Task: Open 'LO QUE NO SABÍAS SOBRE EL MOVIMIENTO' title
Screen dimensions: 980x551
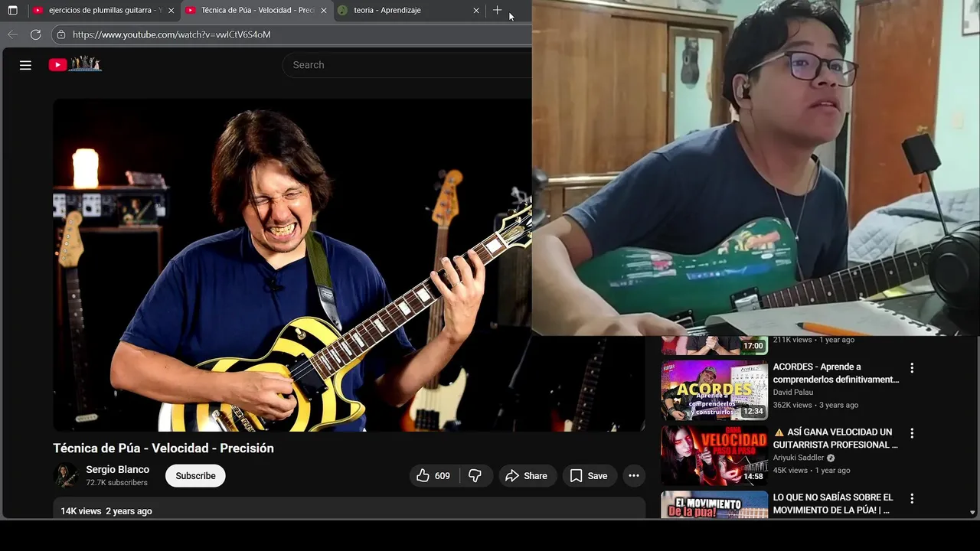Action: (x=833, y=503)
